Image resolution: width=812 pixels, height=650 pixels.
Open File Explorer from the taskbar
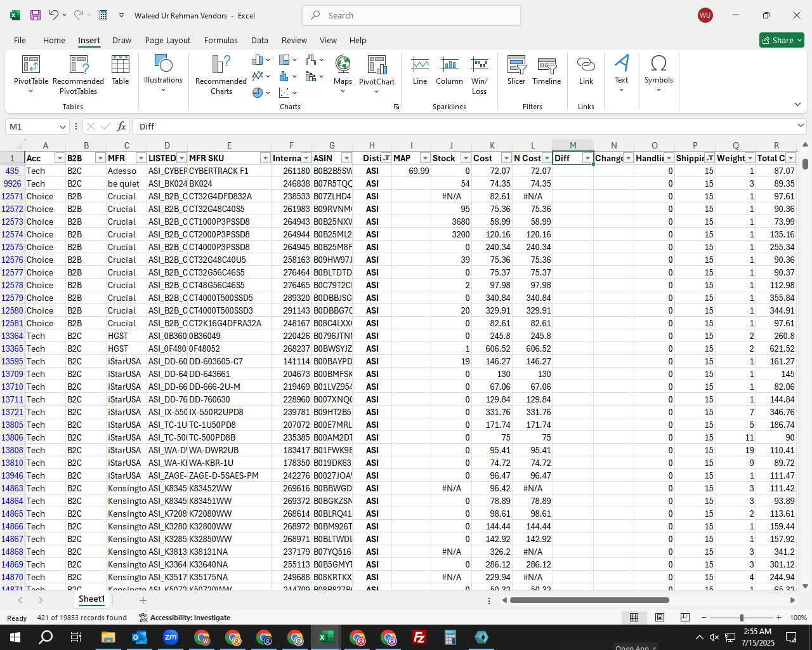(x=108, y=637)
